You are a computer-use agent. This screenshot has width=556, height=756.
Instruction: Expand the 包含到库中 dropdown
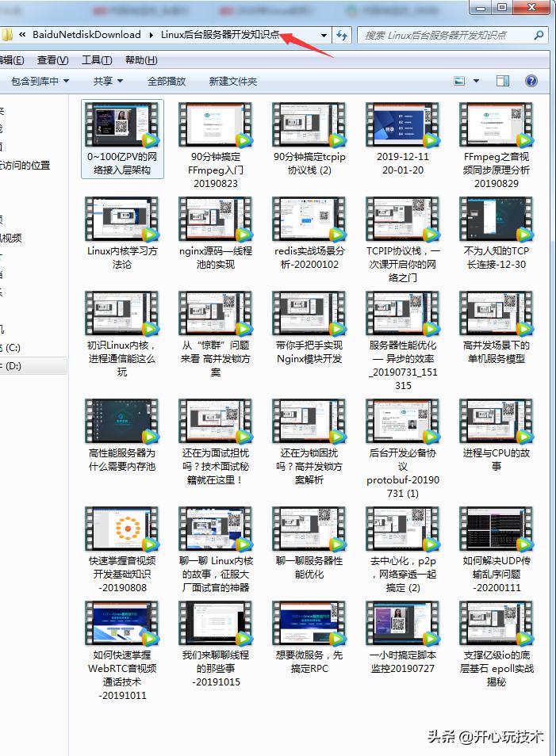pyautogui.click(x=67, y=81)
